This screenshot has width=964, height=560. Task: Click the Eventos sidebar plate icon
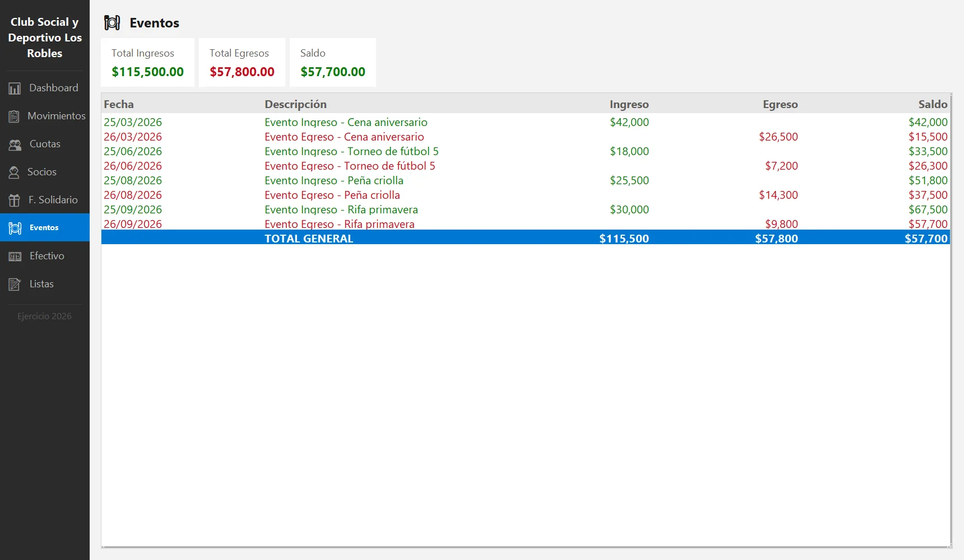(15, 228)
